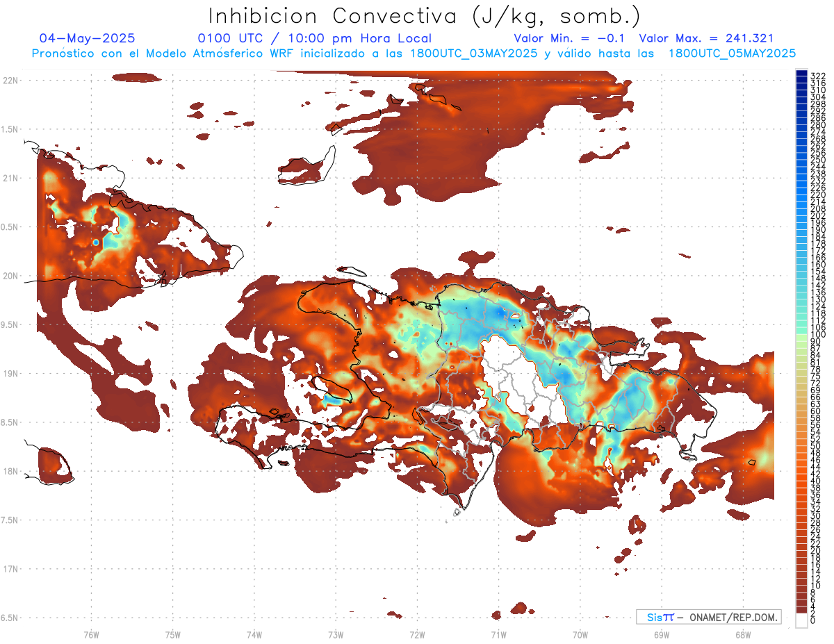
Task: Click the '6.5N' latitude label below 17N
Action: pos(10,618)
